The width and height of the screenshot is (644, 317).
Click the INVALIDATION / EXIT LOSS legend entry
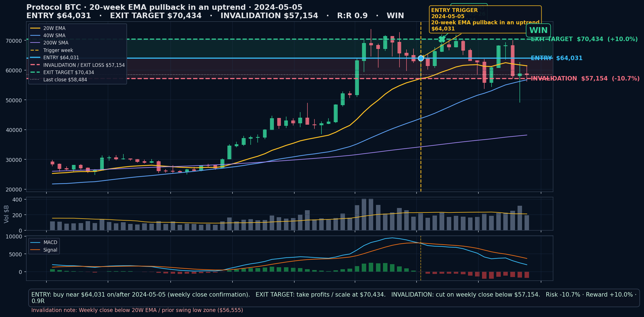pyautogui.click(x=77, y=65)
